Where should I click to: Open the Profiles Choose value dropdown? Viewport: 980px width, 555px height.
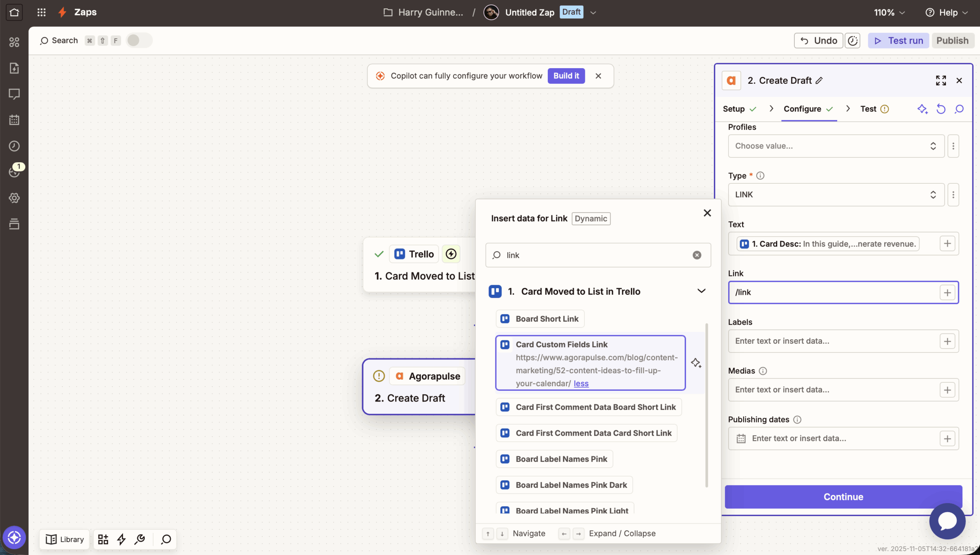click(836, 146)
